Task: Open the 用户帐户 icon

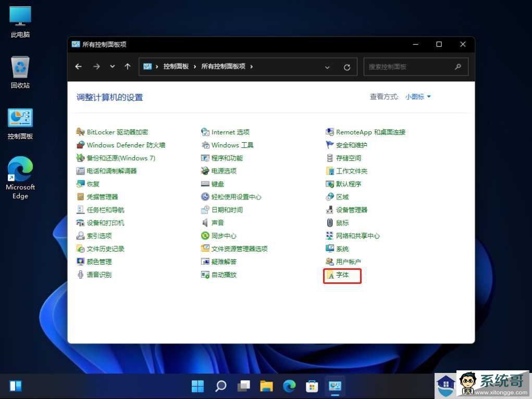Action: (330, 261)
